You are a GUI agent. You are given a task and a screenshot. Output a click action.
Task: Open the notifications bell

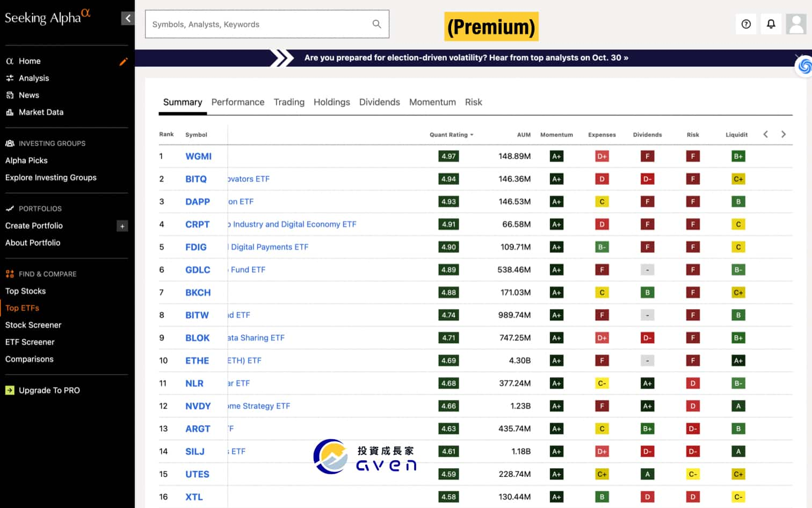(771, 24)
